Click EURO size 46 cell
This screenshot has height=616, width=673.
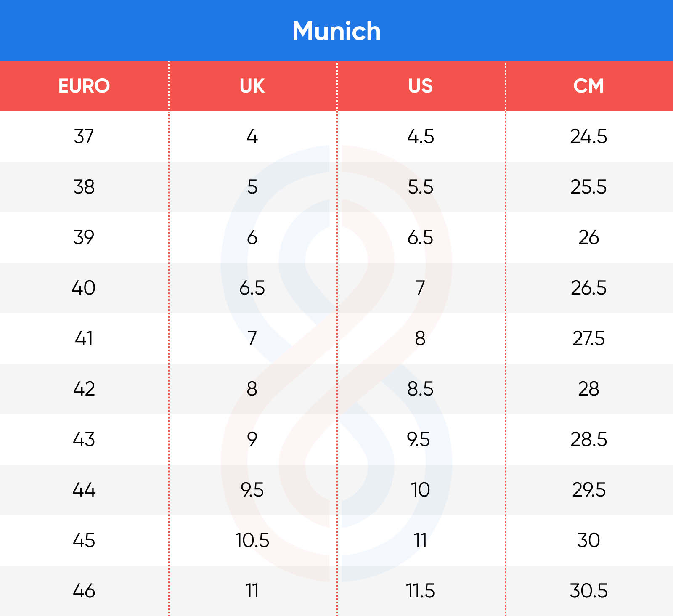(x=84, y=591)
